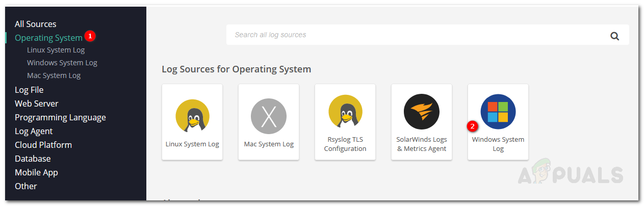This screenshot has height=206, width=644.
Task: Expand the Web Server category
Action: [x=37, y=104]
